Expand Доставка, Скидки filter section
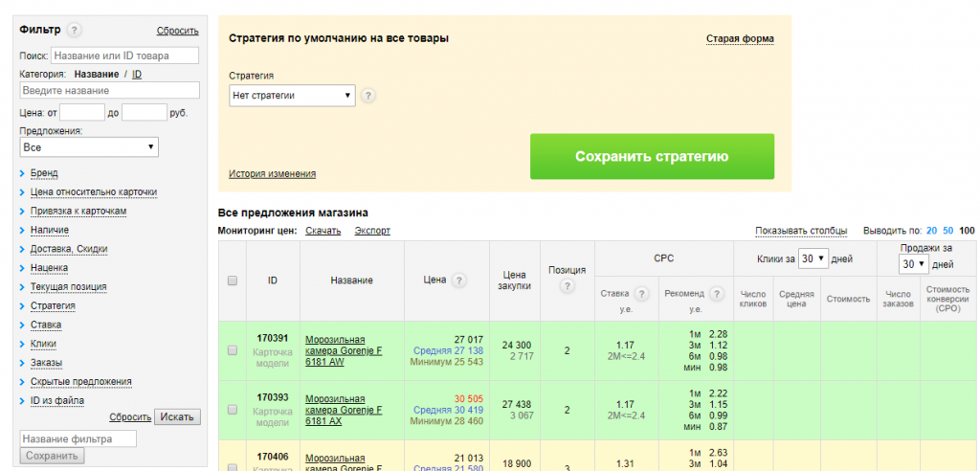The image size is (980, 471). tap(69, 249)
